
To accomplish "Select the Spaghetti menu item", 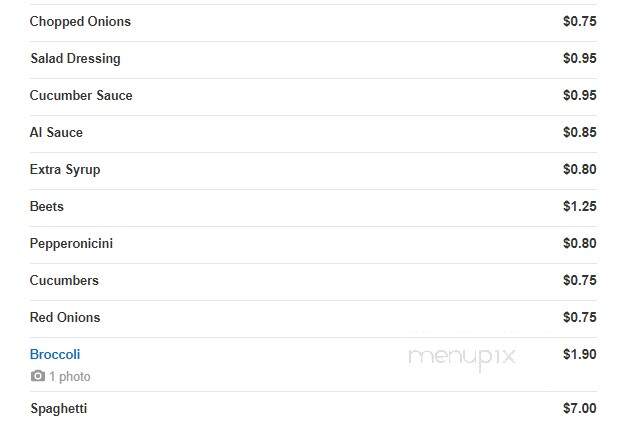I will click(58, 408).
